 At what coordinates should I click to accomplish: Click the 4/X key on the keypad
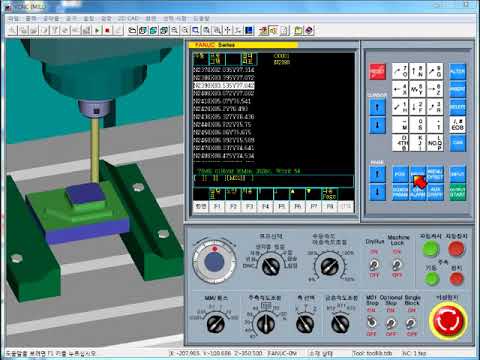[400, 89]
